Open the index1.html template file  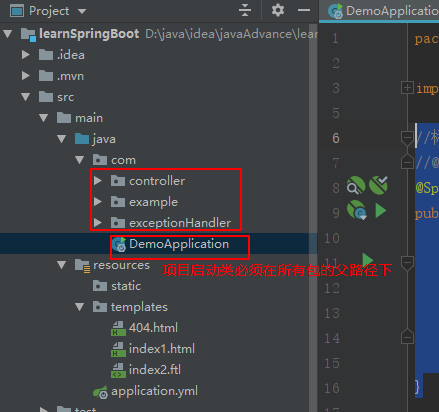[x=162, y=349]
